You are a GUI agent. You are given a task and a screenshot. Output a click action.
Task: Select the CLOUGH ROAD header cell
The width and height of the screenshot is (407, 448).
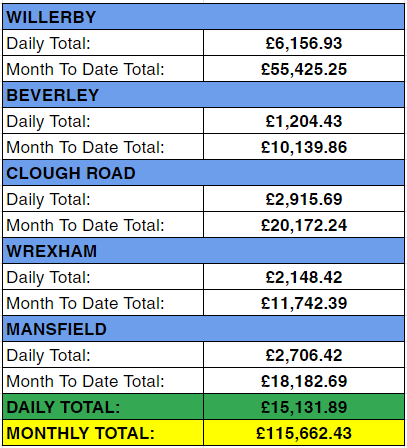203,173
